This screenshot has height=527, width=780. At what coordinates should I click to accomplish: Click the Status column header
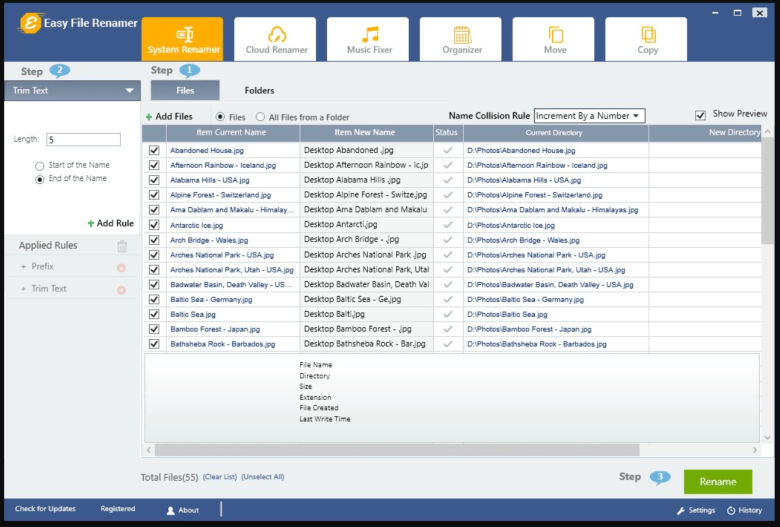point(448,133)
